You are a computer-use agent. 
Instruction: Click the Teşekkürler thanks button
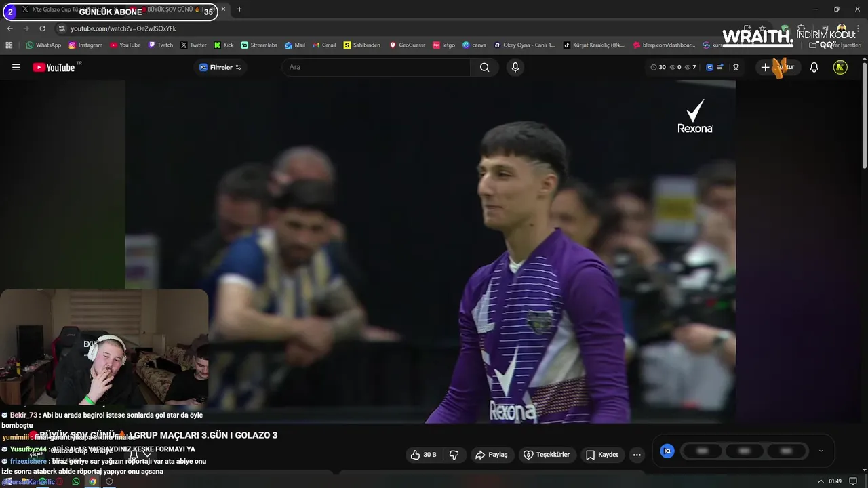click(547, 455)
